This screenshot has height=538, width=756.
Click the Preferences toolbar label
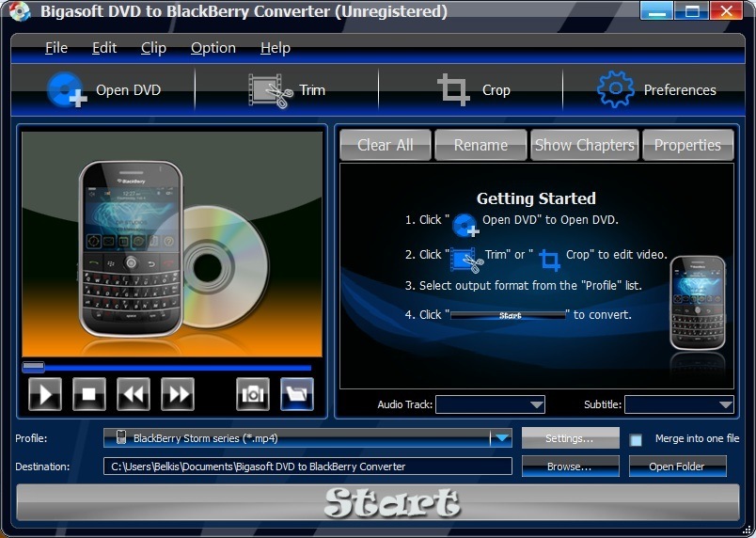tap(680, 90)
